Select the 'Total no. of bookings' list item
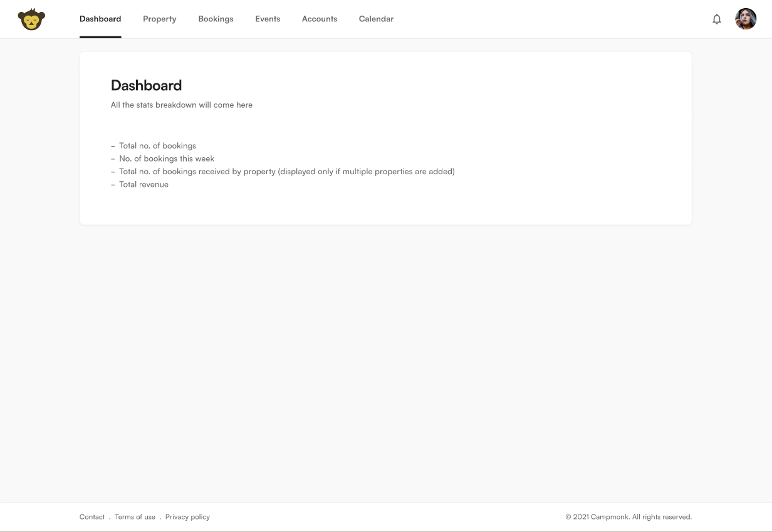772x532 pixels. [x=157, y=145]
